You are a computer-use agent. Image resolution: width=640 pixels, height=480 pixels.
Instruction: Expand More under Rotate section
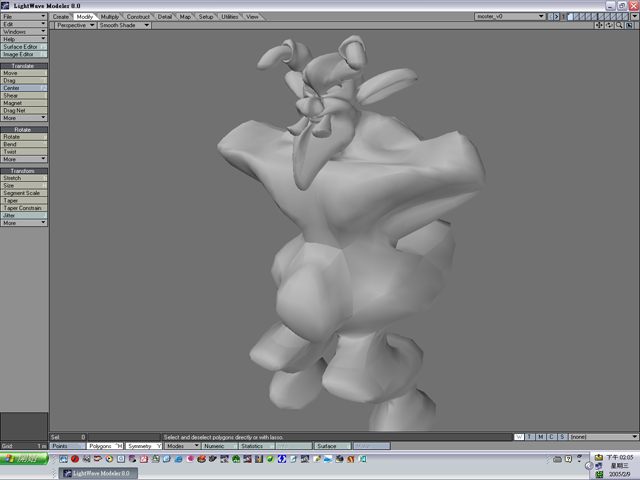pos(24,159)
